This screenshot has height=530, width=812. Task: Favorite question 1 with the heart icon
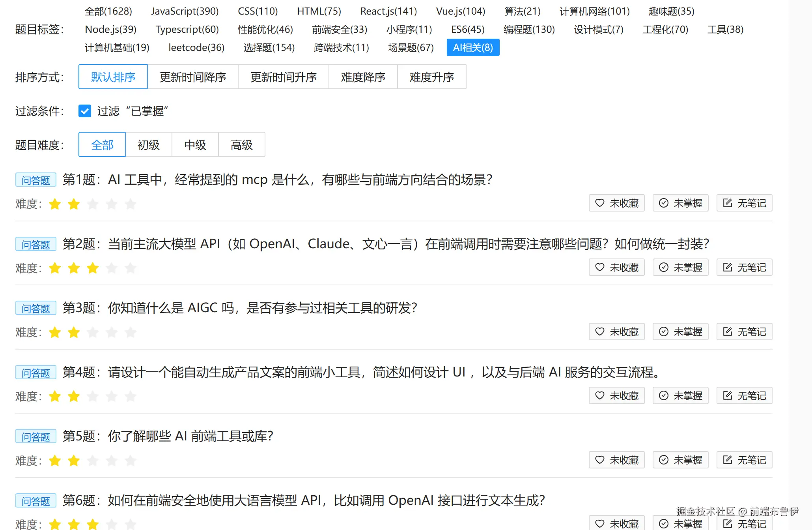pos(616,203)
